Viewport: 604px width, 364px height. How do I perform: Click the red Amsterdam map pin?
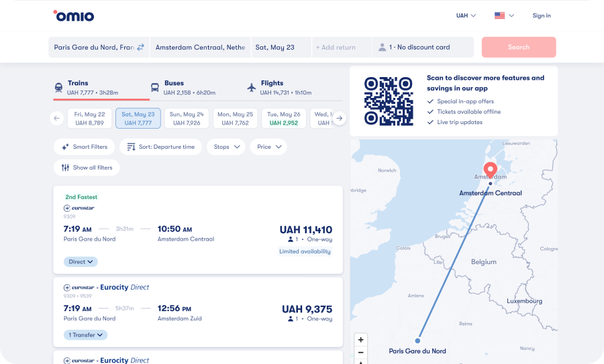(491, 170)
